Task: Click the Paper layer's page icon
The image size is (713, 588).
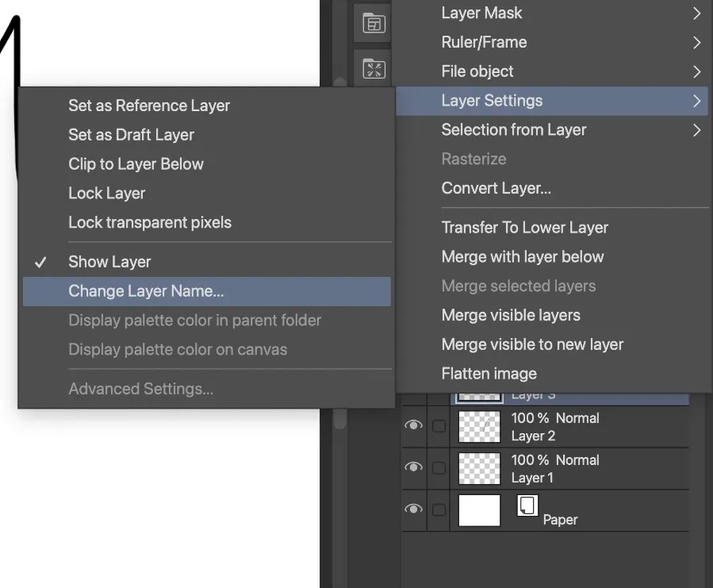Action: click(528, 505)
